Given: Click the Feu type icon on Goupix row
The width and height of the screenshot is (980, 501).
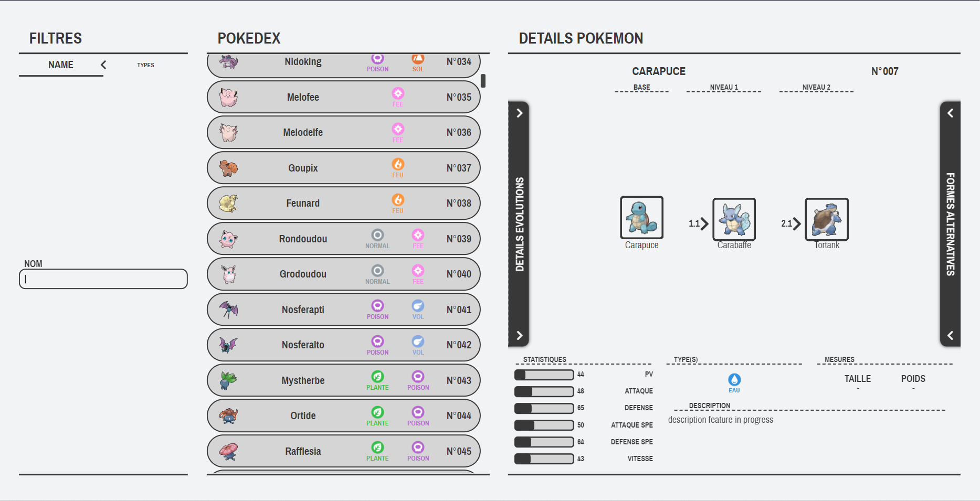Looking at the screenshot, I should pyautogui.click(x=398, y=164).
